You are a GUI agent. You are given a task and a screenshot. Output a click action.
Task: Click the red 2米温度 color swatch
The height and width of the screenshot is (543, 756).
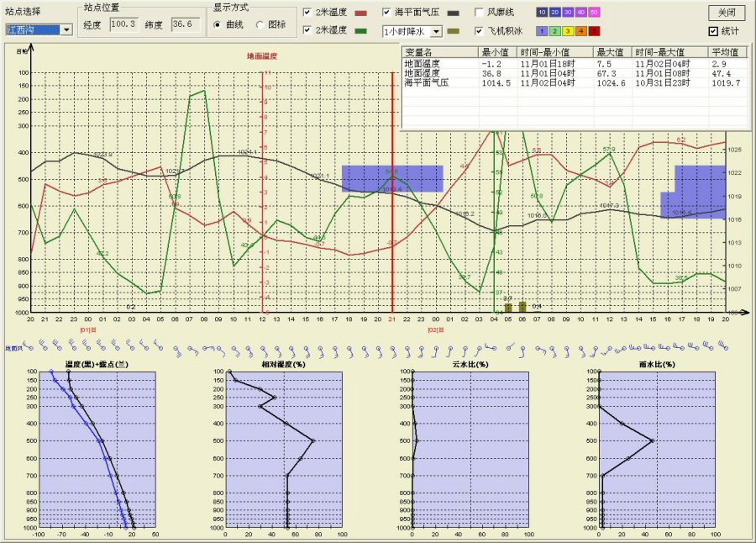(362, 13)
